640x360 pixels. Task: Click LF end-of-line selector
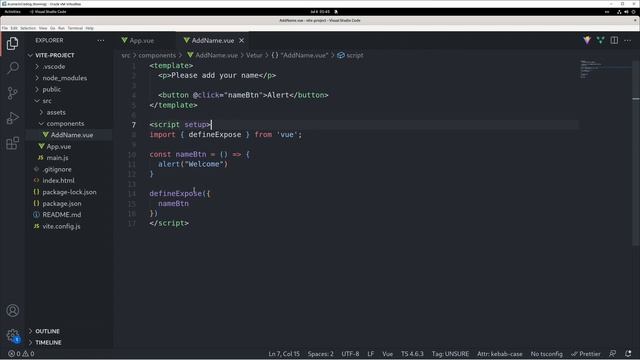click(371, 354)
